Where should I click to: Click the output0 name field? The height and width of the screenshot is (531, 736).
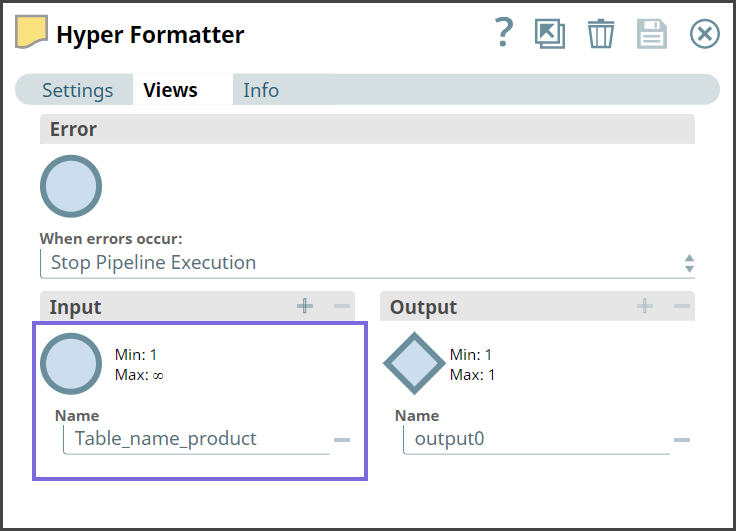click(x=535, y=439)
